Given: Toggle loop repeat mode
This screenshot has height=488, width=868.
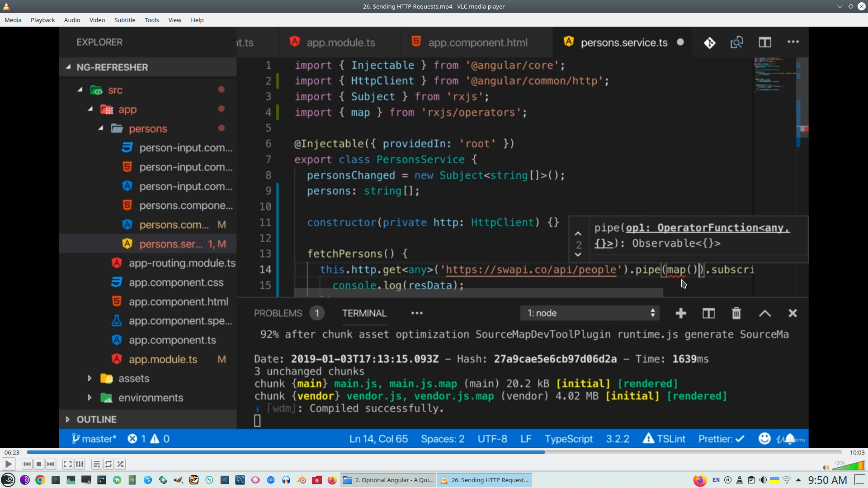Looking at the screenshot, I should (108, 464).
